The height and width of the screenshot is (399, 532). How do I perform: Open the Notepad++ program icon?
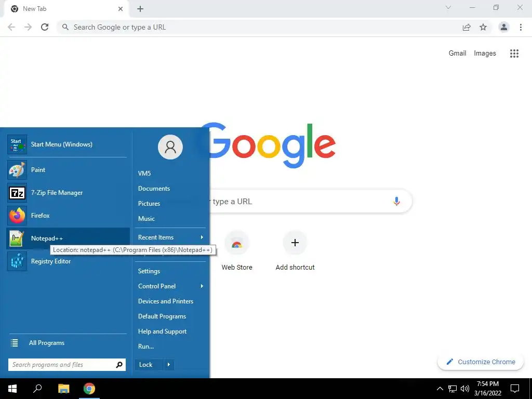coord(17,238)
